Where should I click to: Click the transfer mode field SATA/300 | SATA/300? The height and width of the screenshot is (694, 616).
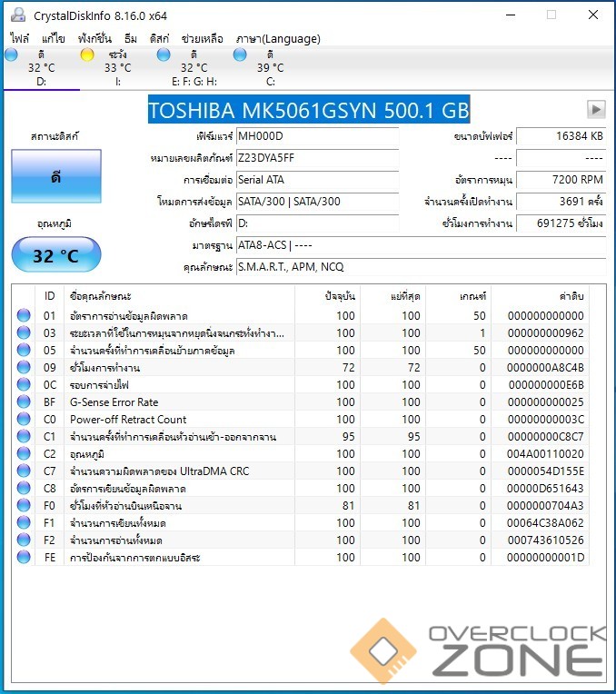[x=317, y=202]
